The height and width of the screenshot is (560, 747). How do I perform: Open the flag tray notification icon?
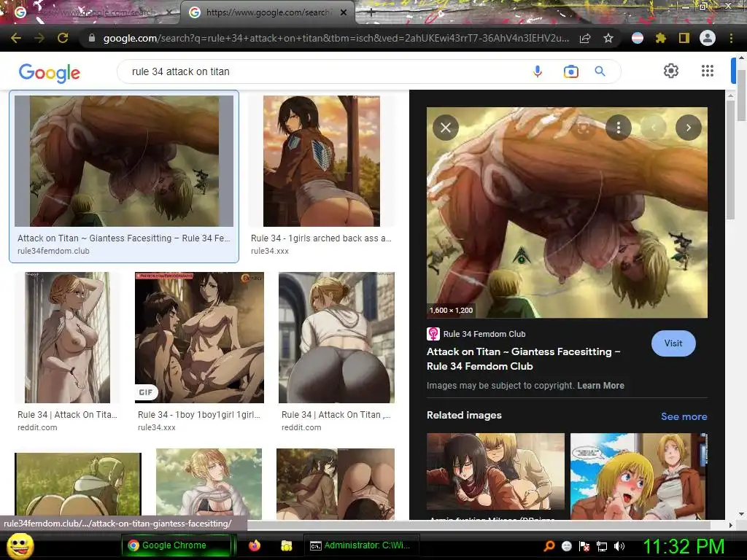pos(584,546)
